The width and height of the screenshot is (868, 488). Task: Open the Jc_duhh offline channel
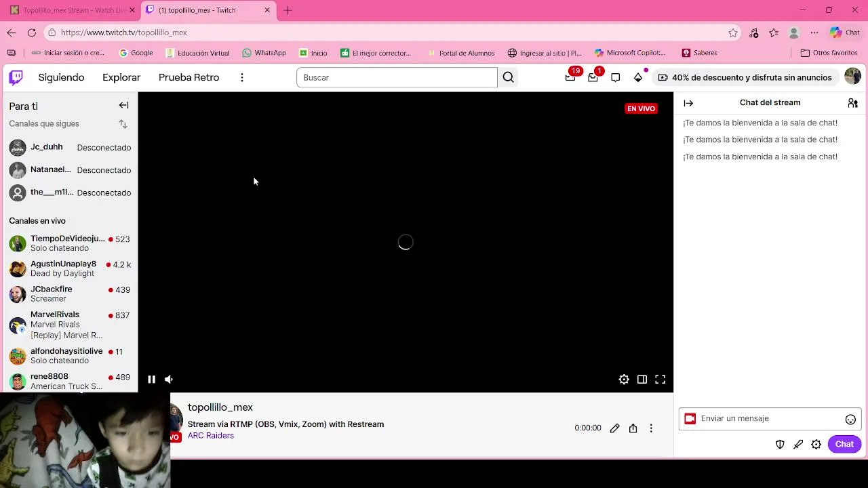[69, 148]
